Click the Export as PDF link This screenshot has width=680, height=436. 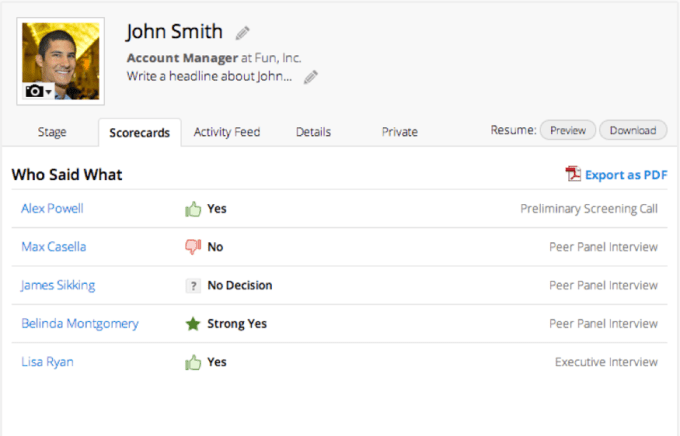tap(626, 175)
